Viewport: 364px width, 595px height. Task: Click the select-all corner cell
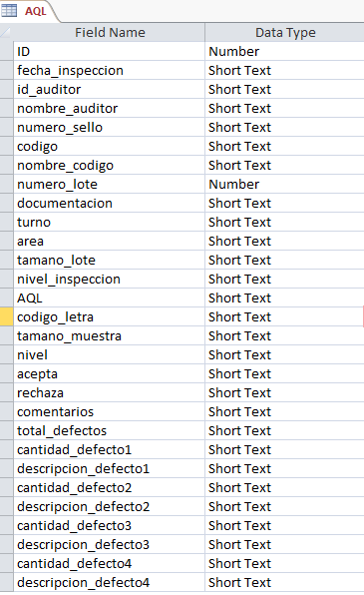tap(6, 32)
